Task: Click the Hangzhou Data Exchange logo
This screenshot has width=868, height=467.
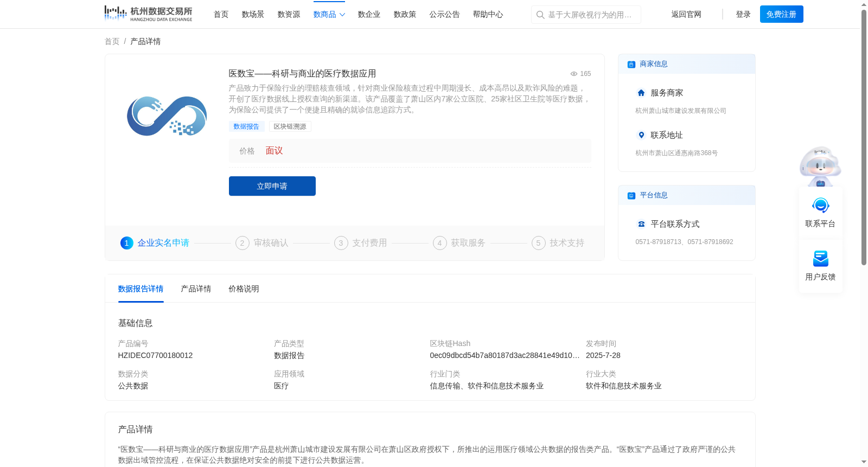Action: point(148,14)
